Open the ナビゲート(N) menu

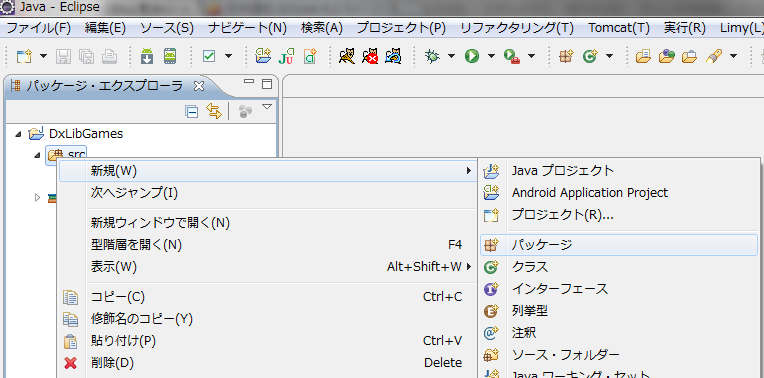click(247, 27)
